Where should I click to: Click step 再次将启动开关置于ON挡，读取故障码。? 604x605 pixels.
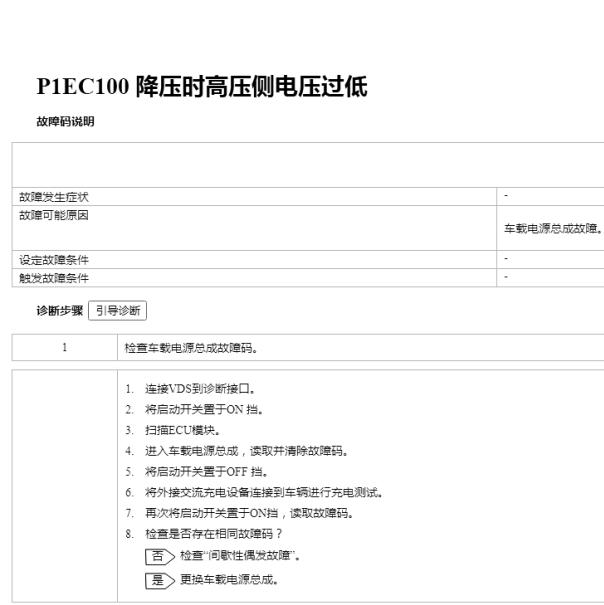(x=249, y=514)
